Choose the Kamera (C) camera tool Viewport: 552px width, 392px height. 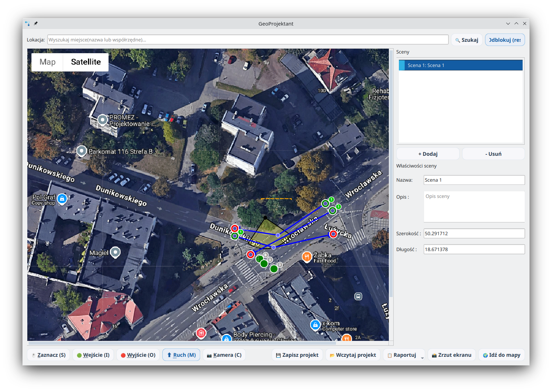[224, 355]
